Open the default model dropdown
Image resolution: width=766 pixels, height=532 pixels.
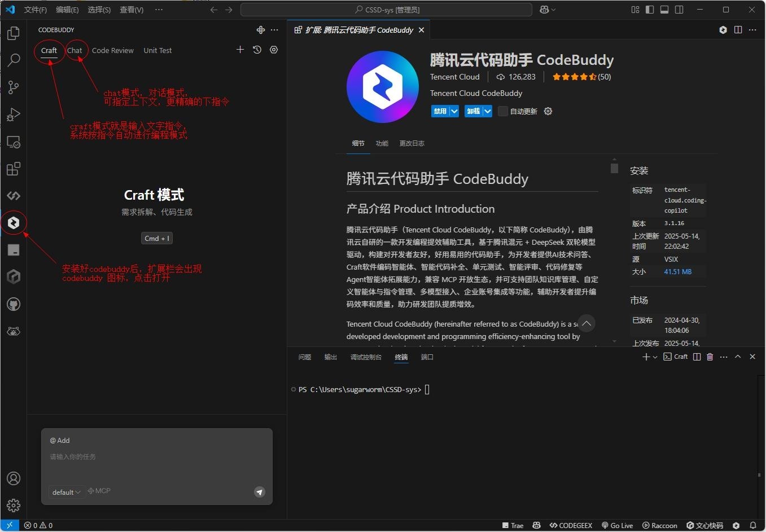pyautogui.click(x=67, y=492)
